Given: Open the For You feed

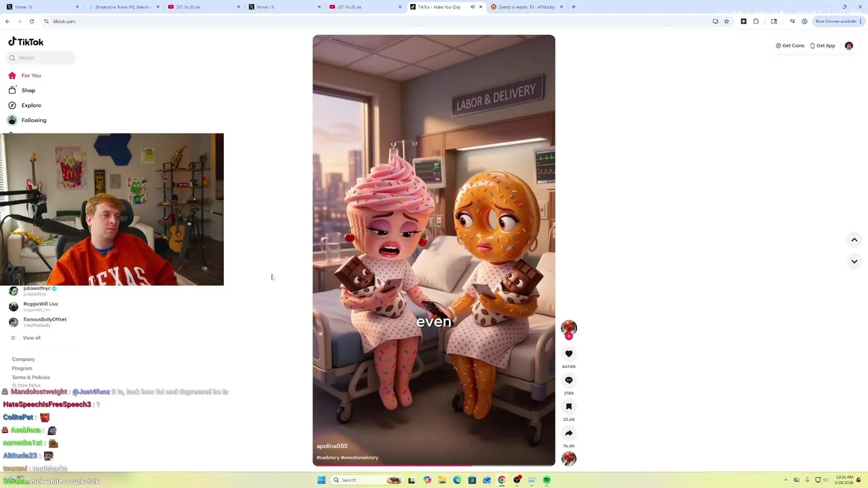Looking at the screenshot, I should pos(25,75).
